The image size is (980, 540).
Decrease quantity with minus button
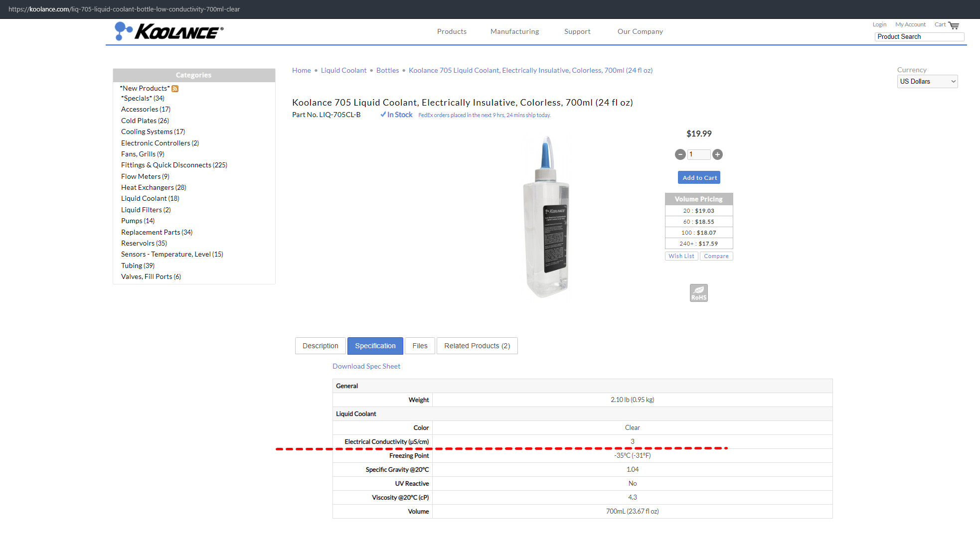click(680, 154)
